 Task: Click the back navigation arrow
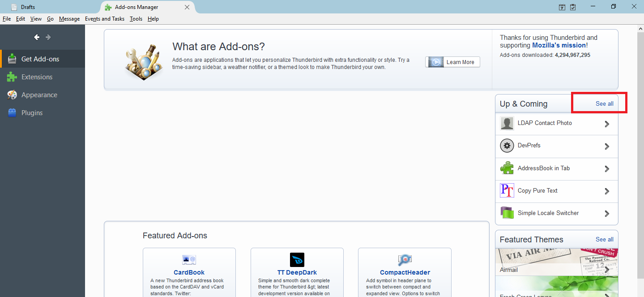click(x=37, y=37)
